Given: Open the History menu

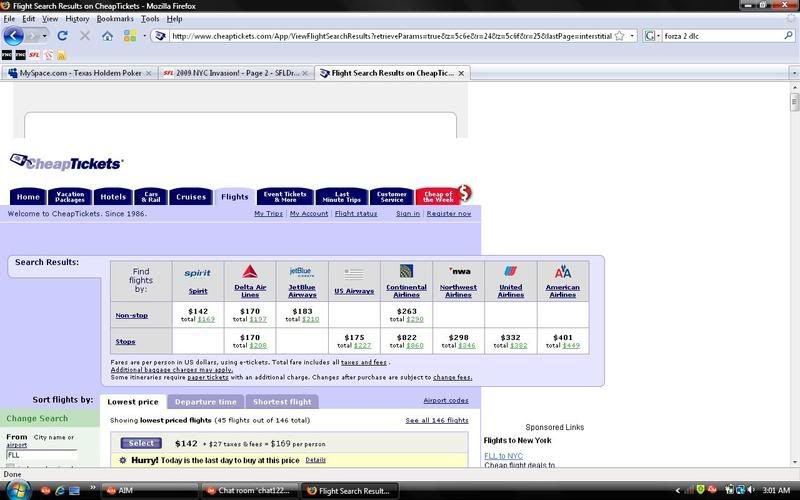Looking at the screenshot, I should click(77, 19).
